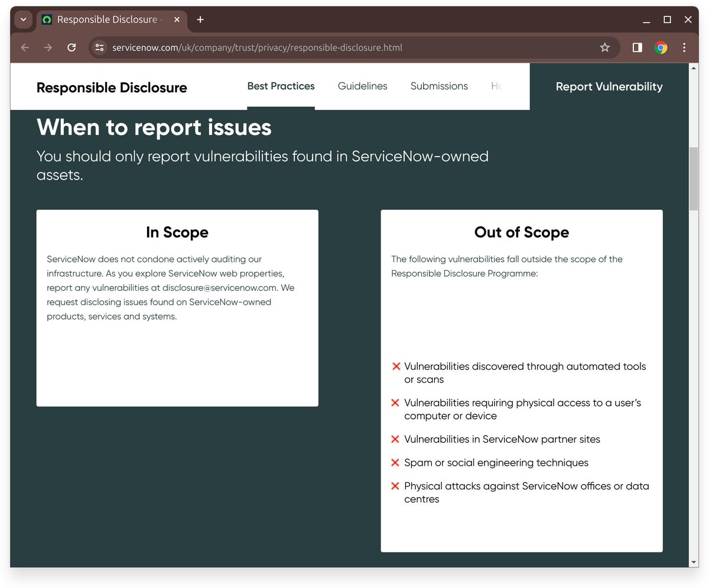This screenshot has height=588, width=709.
Task: Click the Responsible Disclosure page title
Action: tap(112, 87)
